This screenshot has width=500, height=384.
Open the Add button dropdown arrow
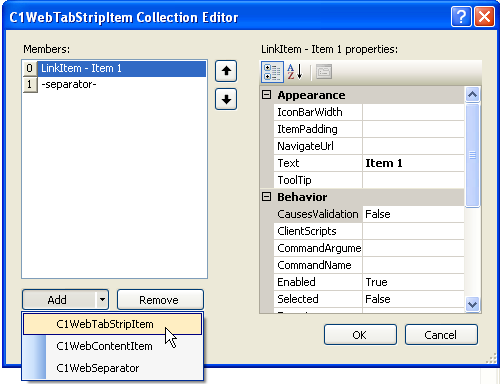[x=102, y=300]
